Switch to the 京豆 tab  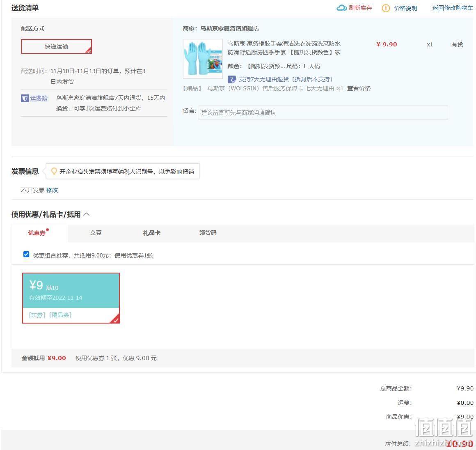96,233
